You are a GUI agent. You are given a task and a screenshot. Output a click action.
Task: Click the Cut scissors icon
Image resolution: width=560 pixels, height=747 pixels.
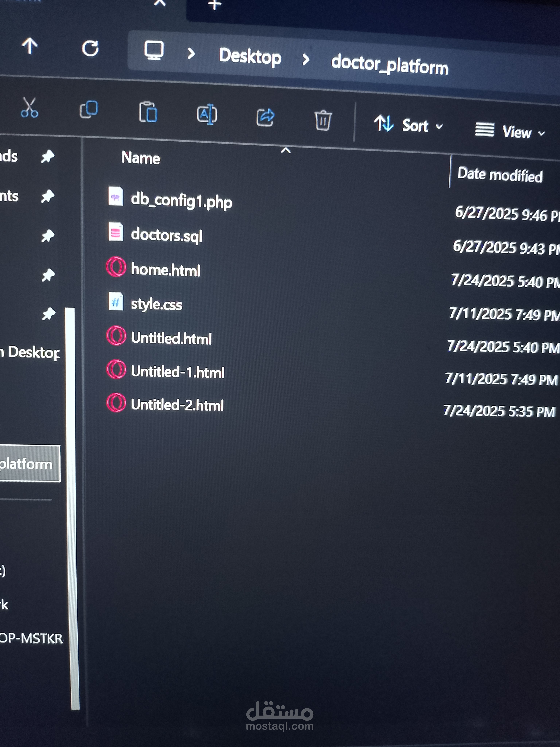pos(29,108)
